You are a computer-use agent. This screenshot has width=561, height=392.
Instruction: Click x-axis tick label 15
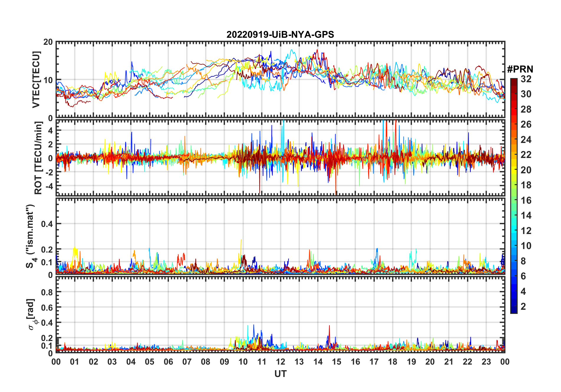(337, 362)
